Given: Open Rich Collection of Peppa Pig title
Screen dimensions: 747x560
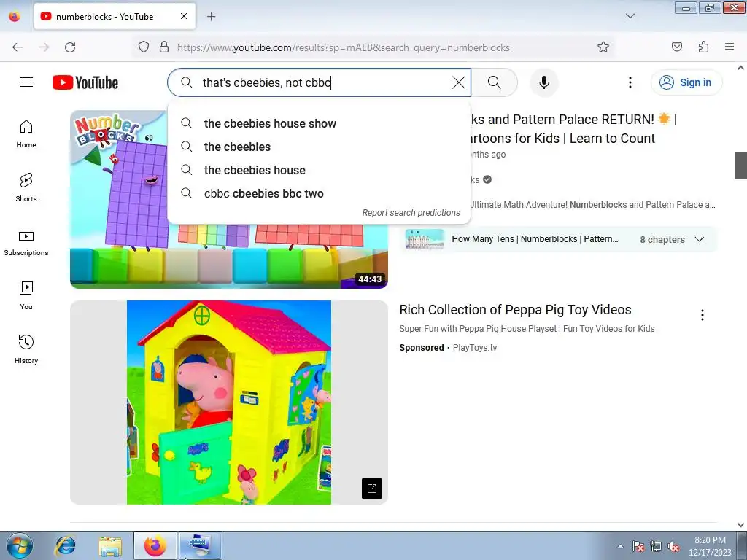Looking at the screenshot, I should (515, 309).
